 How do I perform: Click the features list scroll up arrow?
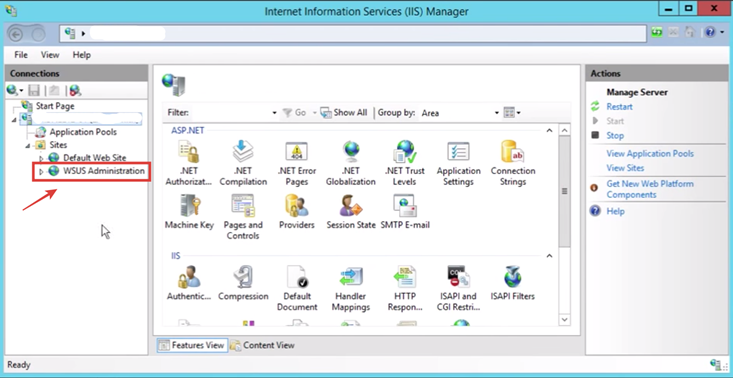[565, 130]
